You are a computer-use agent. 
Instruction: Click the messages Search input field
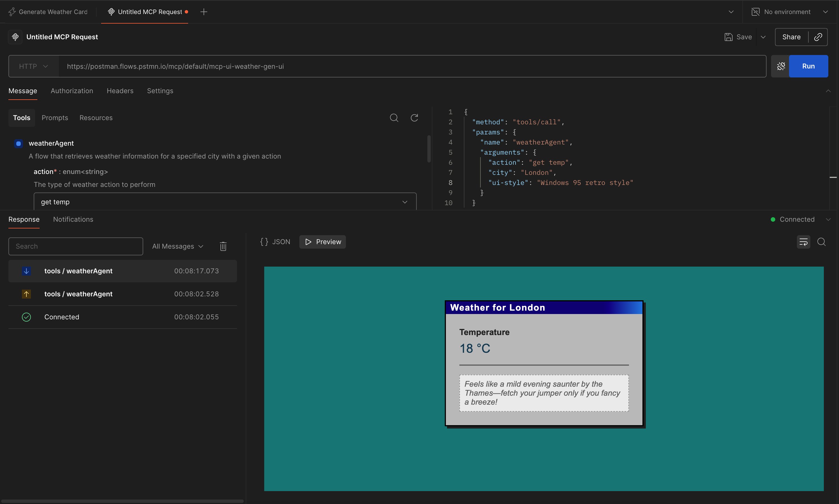76,246
